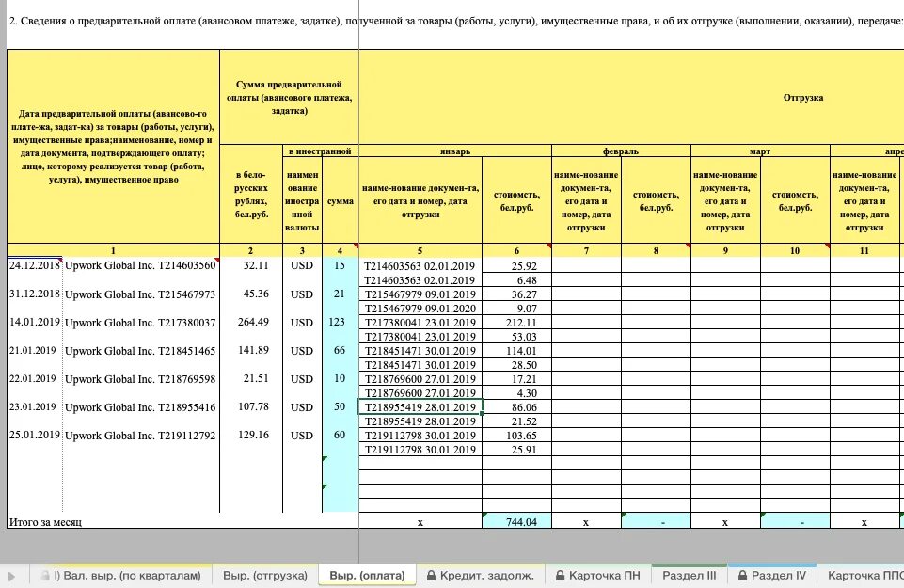This screenshot has height=588, width=904.
Task: Click the cost value 114.01
Action: (516, 351)
